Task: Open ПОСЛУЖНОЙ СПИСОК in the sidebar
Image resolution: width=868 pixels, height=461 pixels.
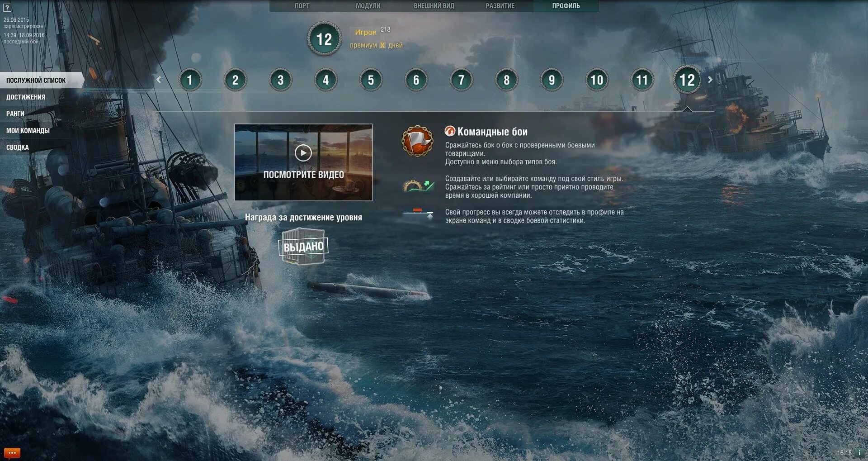Action: pyautogui.click(x=42, y=80)
